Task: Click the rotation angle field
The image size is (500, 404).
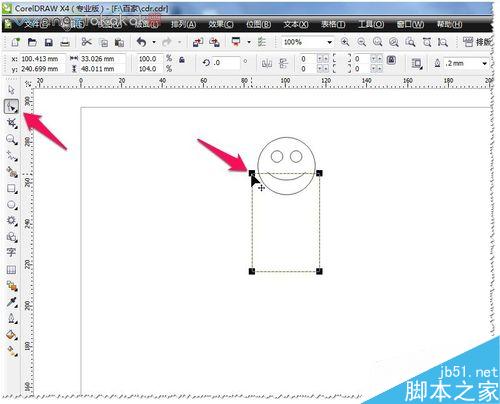Action: (226, 63)
